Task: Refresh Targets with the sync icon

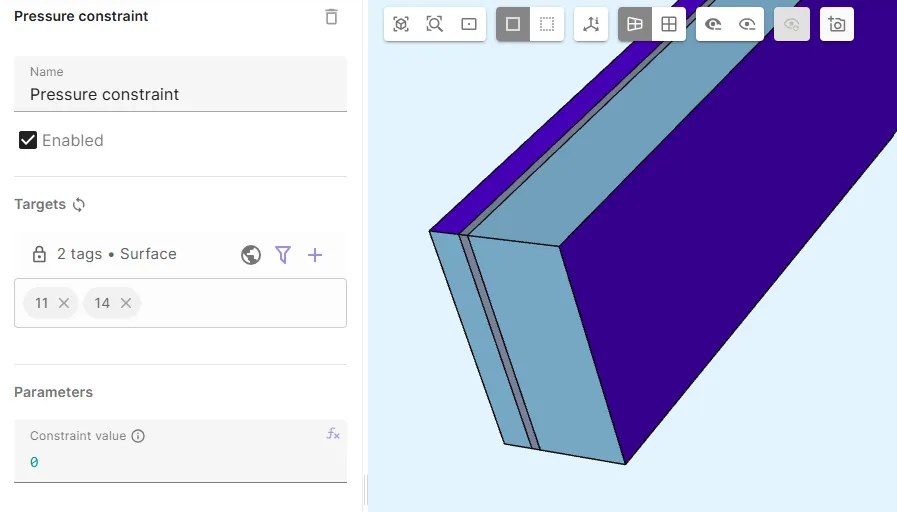Action: click(x=79, y=204)
